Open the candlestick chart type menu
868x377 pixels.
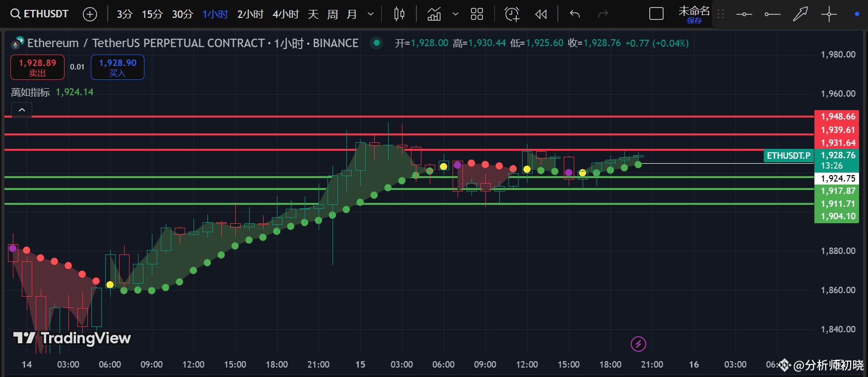coord(399,14)
